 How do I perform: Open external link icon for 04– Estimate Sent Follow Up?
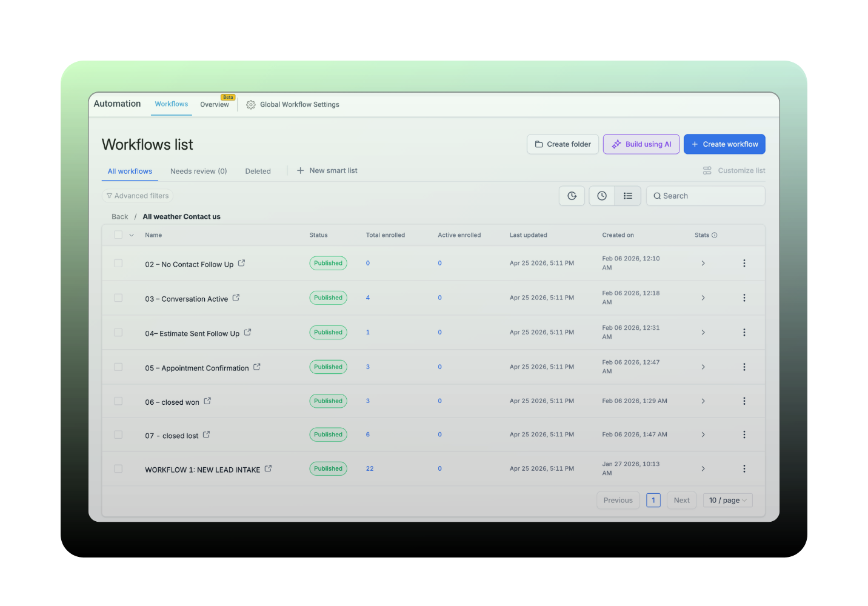point(247,332)
